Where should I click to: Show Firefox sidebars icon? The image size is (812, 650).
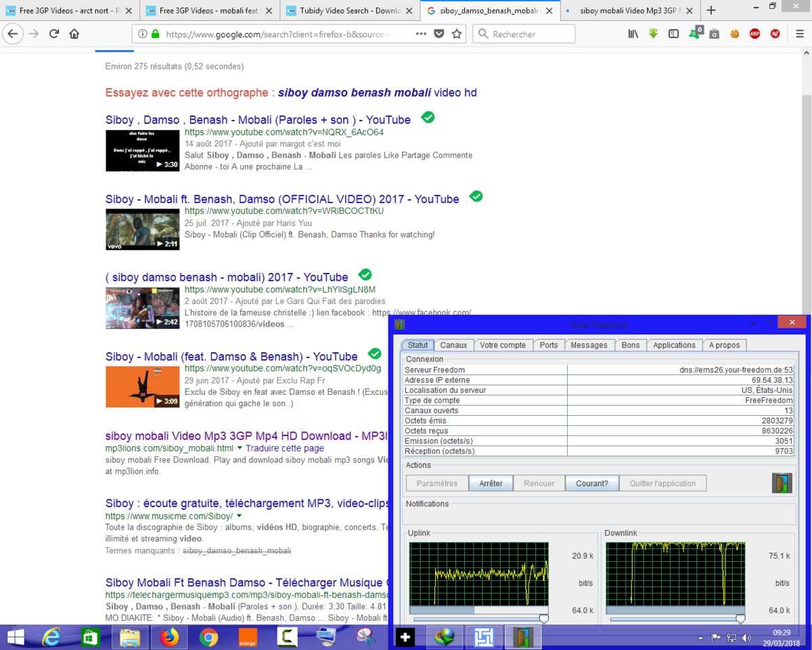pos(673,34)
